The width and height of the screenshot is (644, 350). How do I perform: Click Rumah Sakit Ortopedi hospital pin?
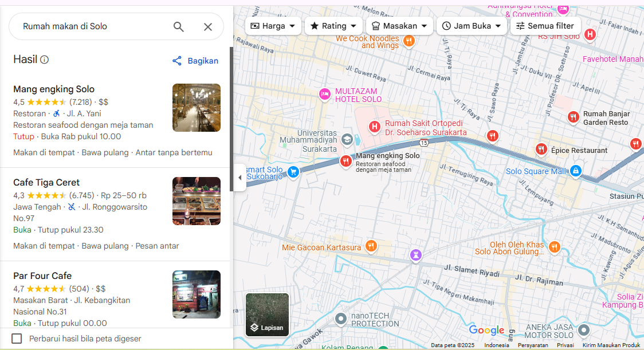pyautogui.click(x=374, y=127)
